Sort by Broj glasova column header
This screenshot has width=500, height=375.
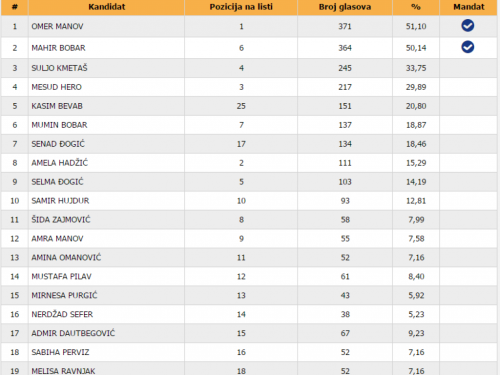345,7
